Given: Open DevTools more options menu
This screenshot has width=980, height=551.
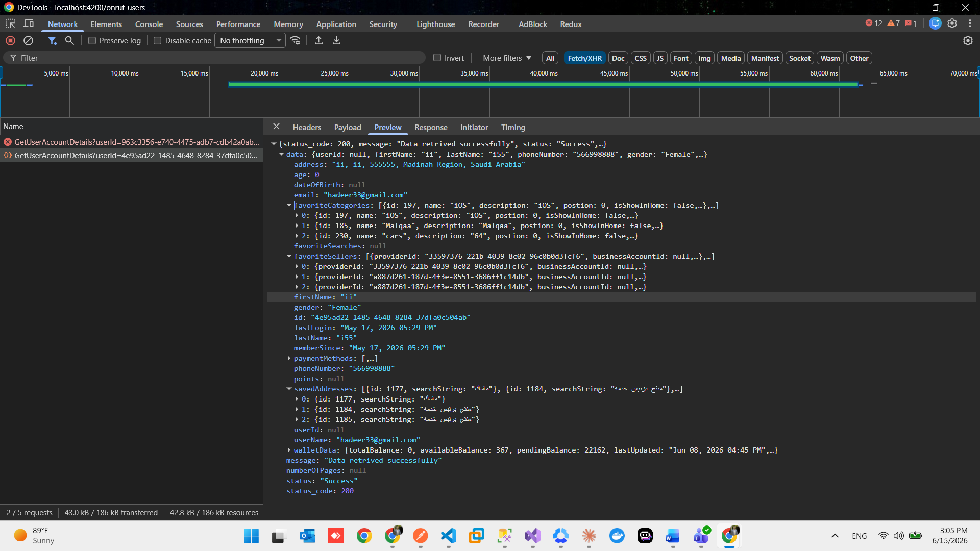Looking at the screenshot, I should pos(970,23).
